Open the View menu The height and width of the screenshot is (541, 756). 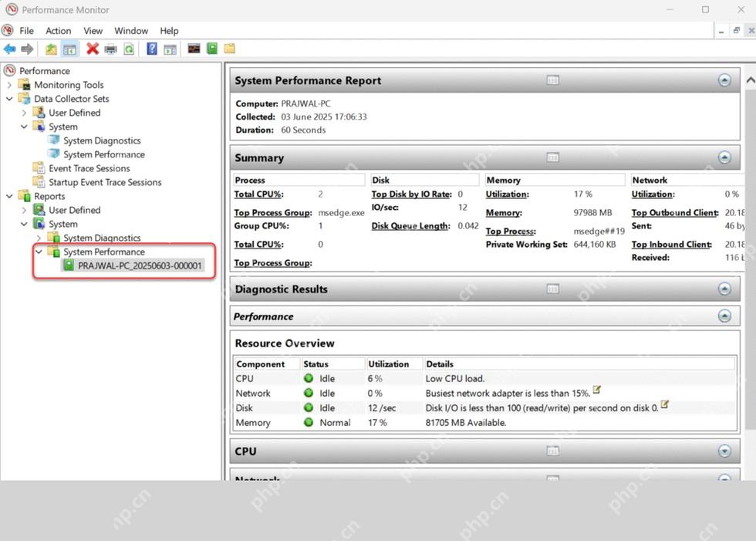93,30
